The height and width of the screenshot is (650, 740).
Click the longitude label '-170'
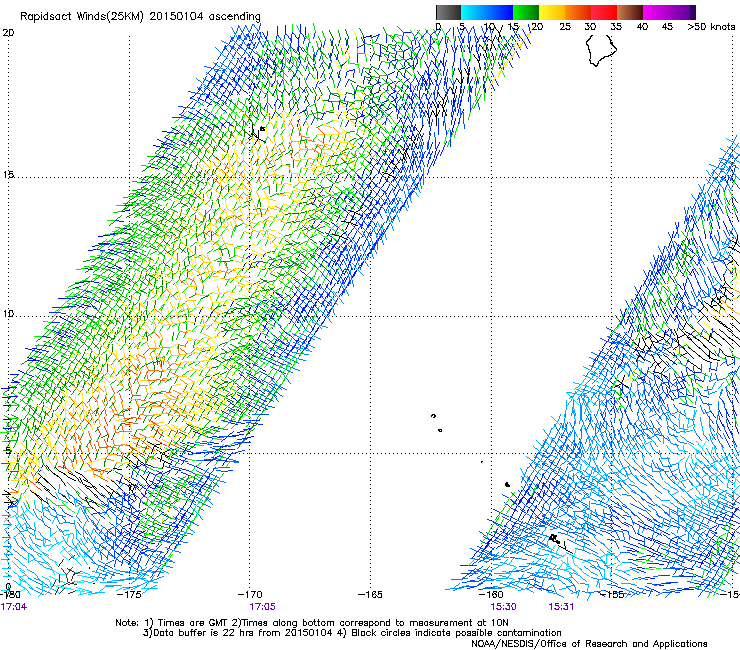coord(250,594)
